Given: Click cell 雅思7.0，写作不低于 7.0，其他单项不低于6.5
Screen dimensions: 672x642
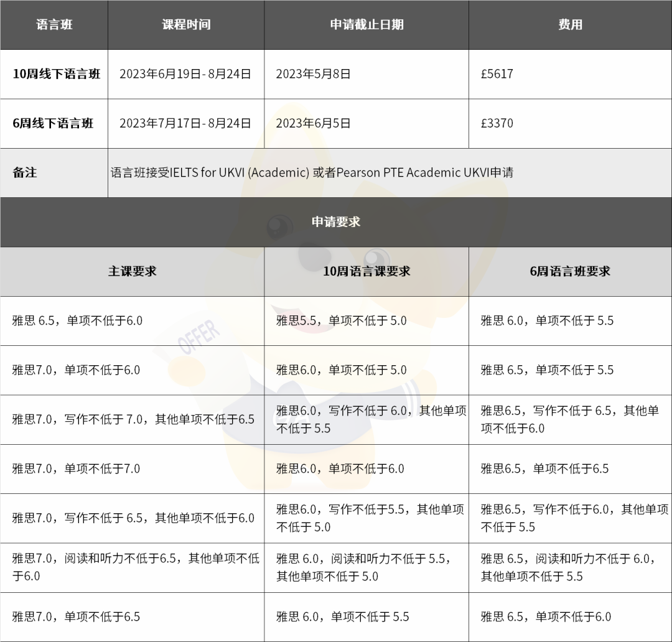Looking at the screenshot, I should point(133,419).
